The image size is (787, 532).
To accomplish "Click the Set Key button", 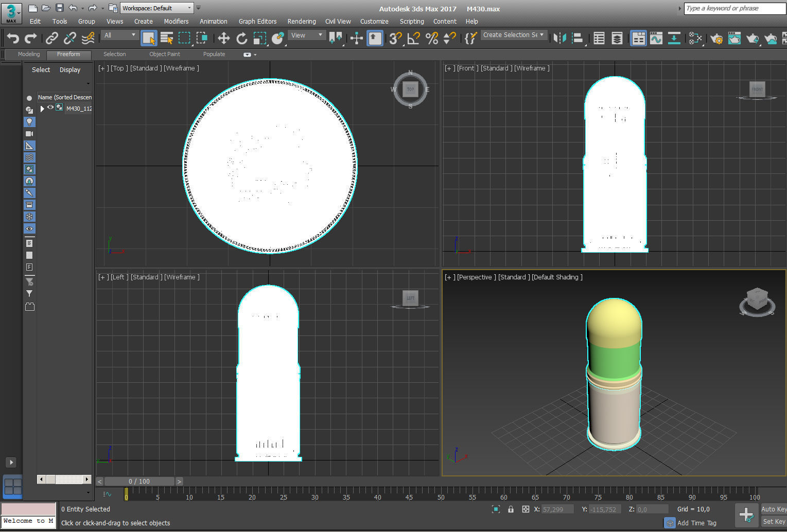I will pos(774,522).
